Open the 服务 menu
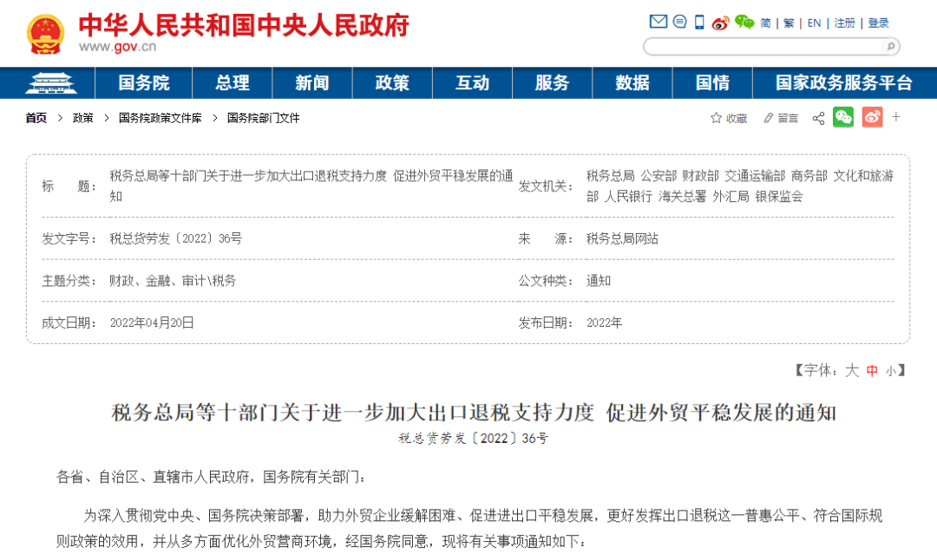The width and height of the screenshot is (937, 560). pyautogui.click(x=552, y=83)
